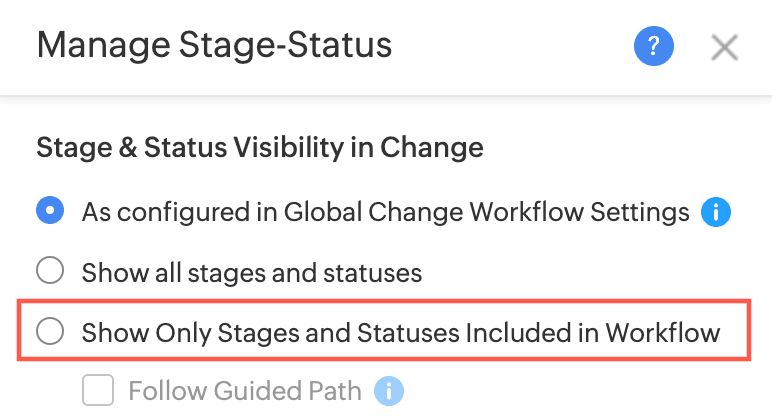The width and height of the screenshot is (772, 416).
Task: Click info icon beside Global Change Workflow Settings
Action: 716,212
